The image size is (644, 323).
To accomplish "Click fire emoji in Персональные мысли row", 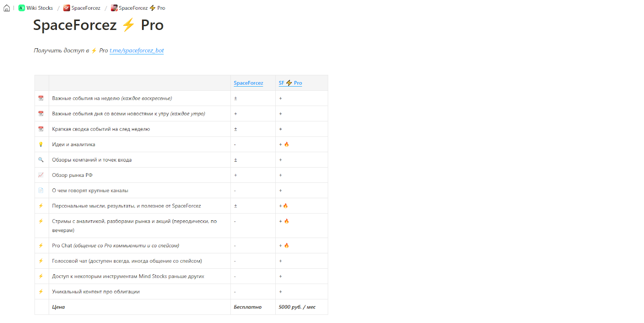I will (285, 206).
